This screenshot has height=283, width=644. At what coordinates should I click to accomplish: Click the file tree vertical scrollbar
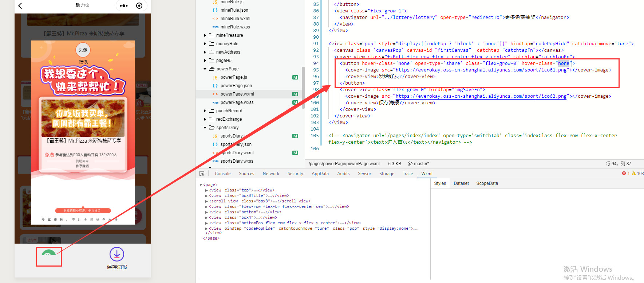pyautogui.click(x=303, y=88)
